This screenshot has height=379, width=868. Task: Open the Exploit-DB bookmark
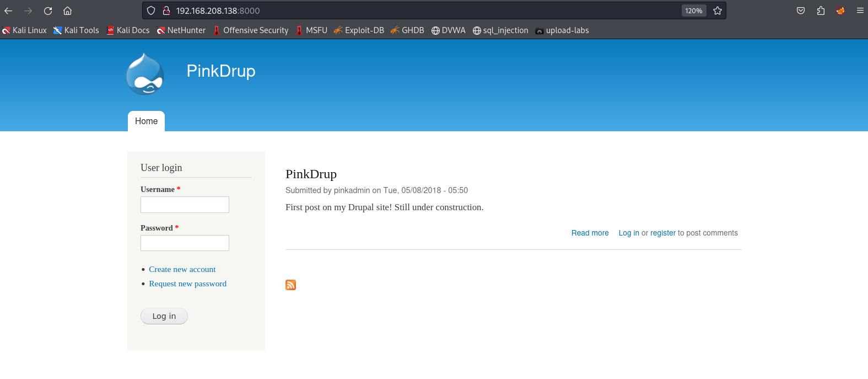coord(359,30)
